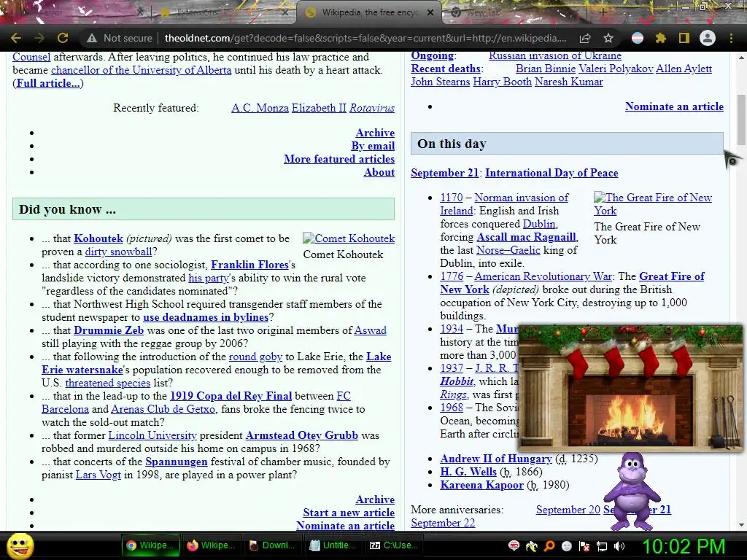Click the flag with red X tray icon
747x560 pixels.
(x=584, y=546)
